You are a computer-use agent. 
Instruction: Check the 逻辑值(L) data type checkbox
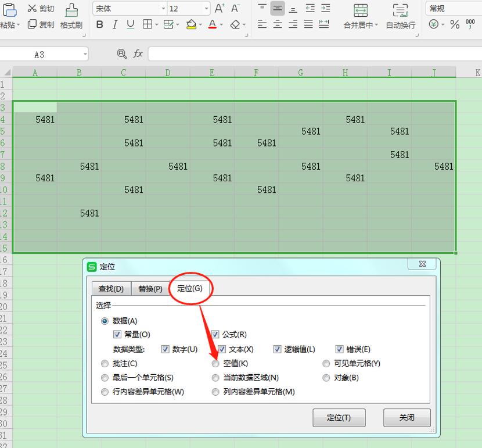[x=277, y=349]
